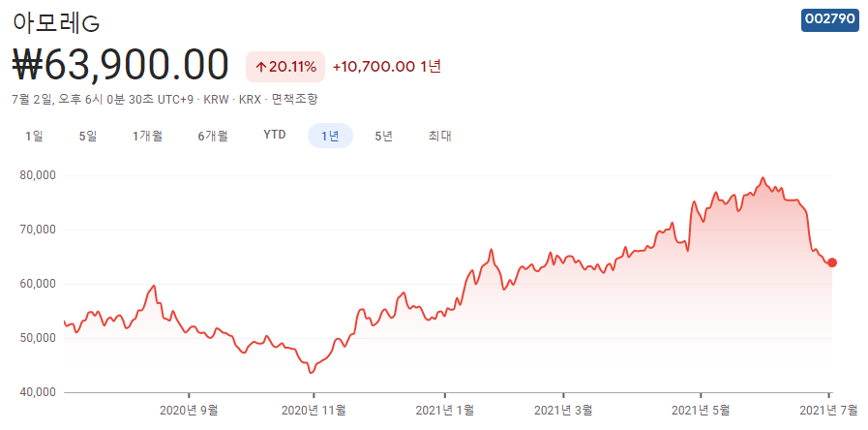Click the 2021년 7월 axis label
Viewport: 868px width, 430px height.
coord(828,411)
